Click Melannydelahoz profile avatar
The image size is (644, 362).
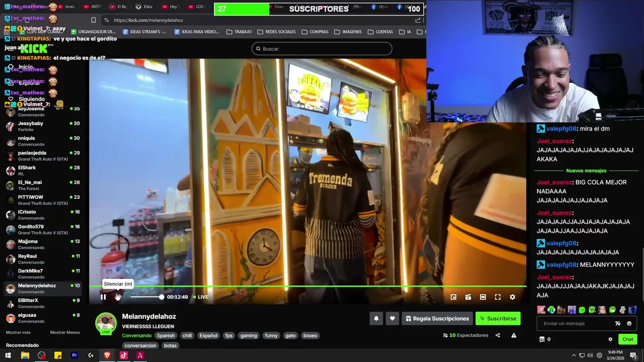coord(106,323)
